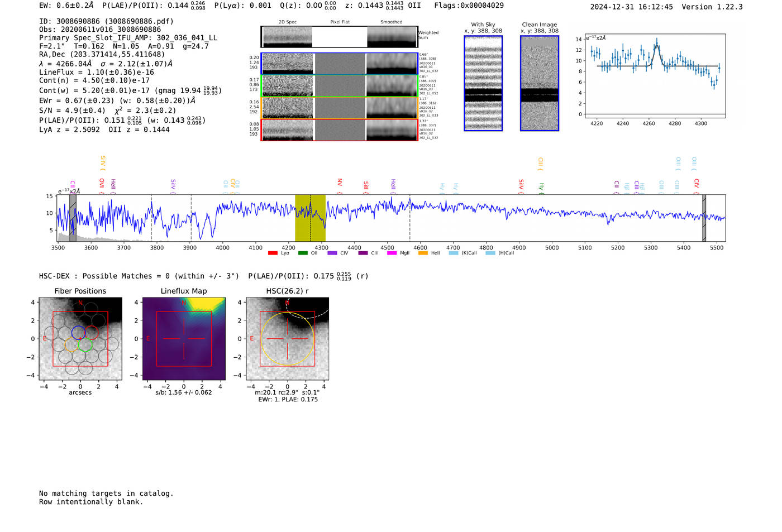The height and width of the screenshot is (532, 782).
Task: Click the green fiber circle in Fiber Positions
Action: (x=85, y=345)
